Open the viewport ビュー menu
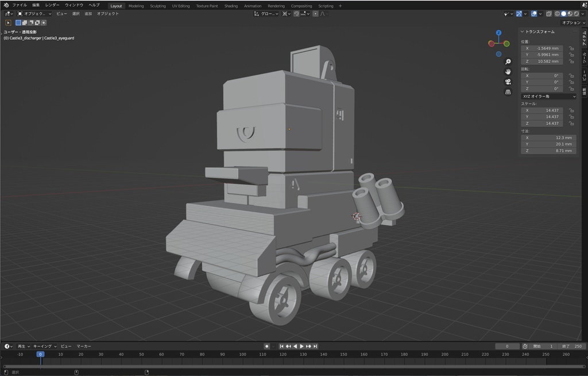 point(61,14)
